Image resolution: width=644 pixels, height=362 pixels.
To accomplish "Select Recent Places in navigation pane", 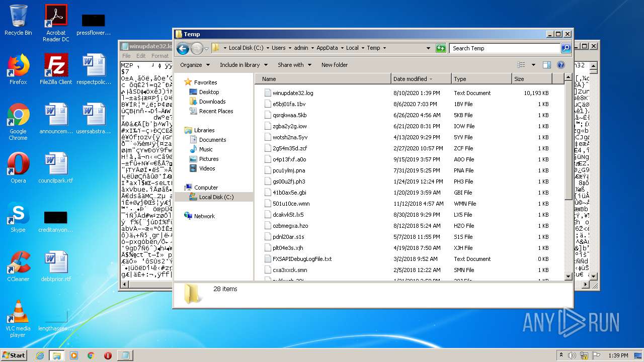I will [216, 111].
